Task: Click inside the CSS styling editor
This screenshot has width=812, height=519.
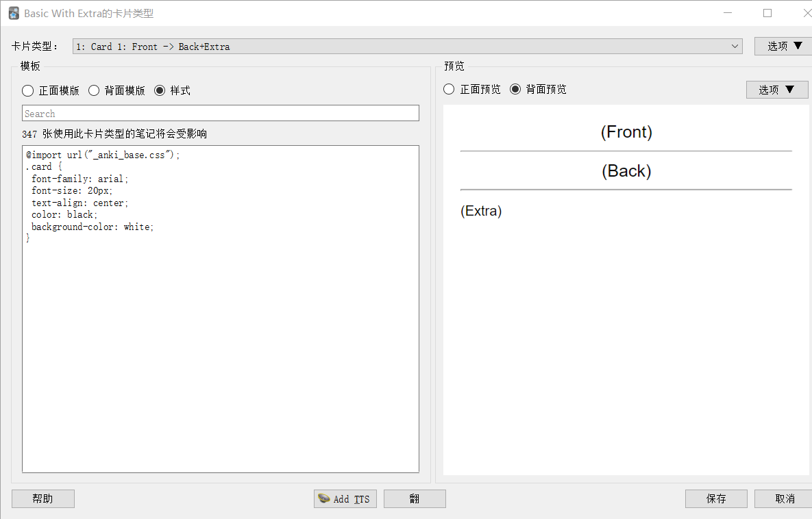Action: click(220, 308)
